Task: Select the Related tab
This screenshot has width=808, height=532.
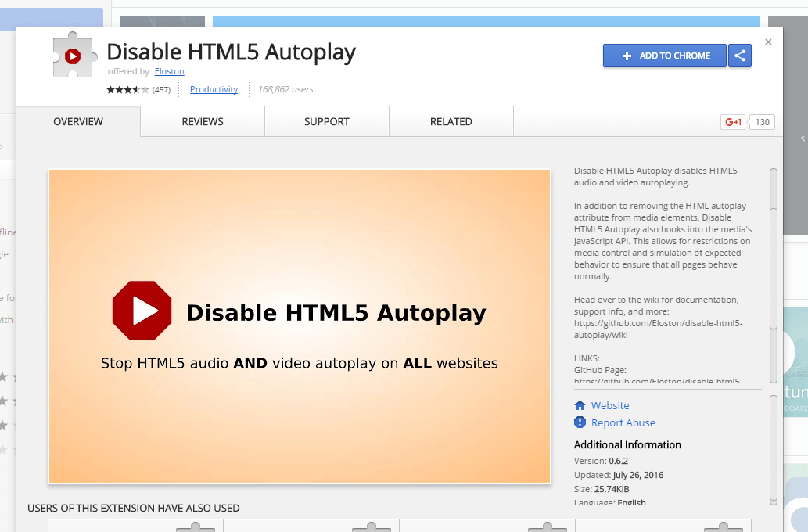Action: coord(451,122)
